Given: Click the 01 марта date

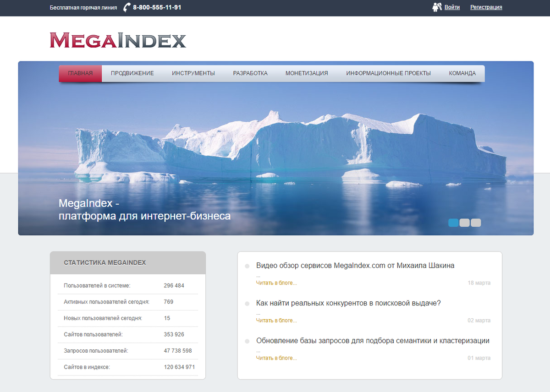Looking at the screenshot, I should (479, 358).
